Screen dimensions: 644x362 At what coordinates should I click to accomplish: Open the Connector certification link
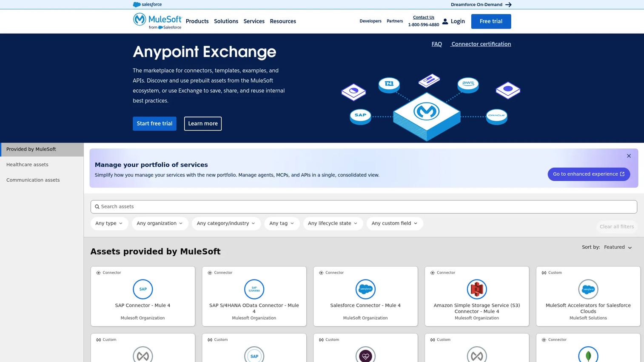481,44
